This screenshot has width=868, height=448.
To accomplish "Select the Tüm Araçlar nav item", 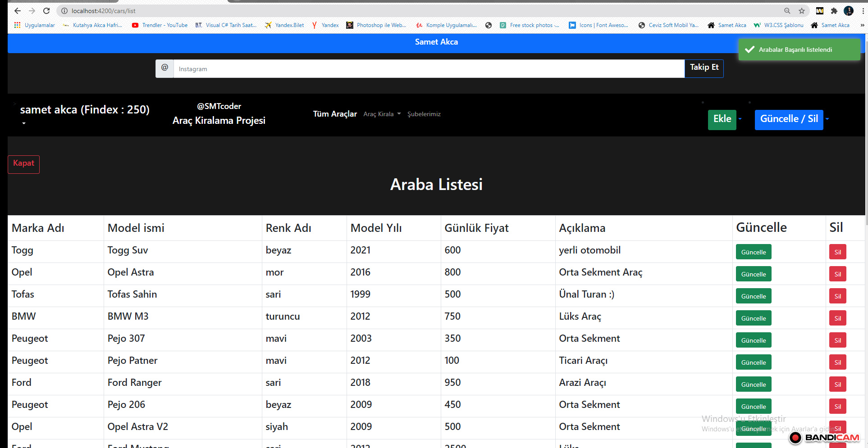I will (x=334, y=114).
